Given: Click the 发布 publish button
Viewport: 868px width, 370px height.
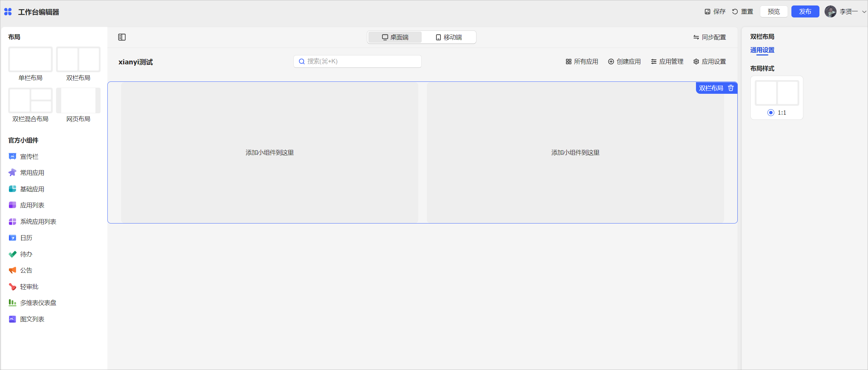Looking at the screenshot, I should (805, 12).
